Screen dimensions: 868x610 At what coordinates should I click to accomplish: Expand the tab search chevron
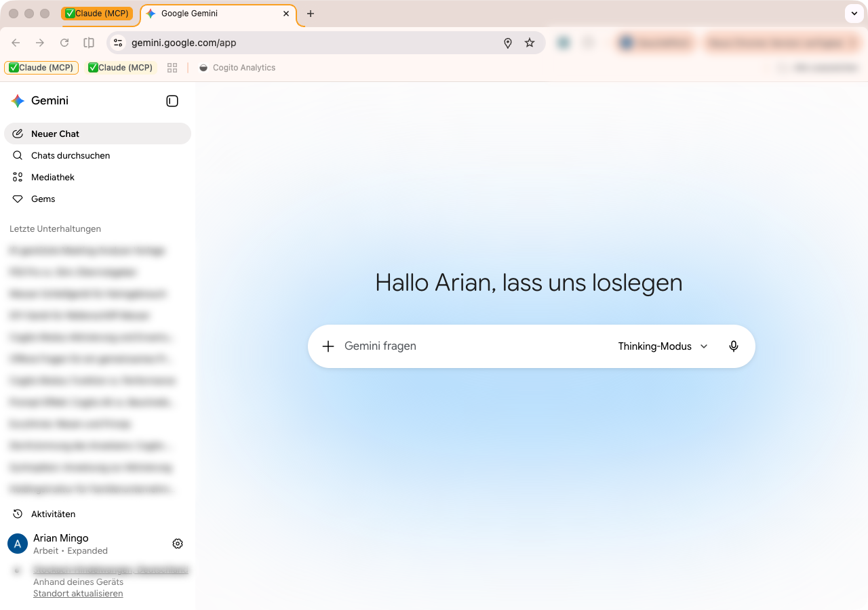854,14
